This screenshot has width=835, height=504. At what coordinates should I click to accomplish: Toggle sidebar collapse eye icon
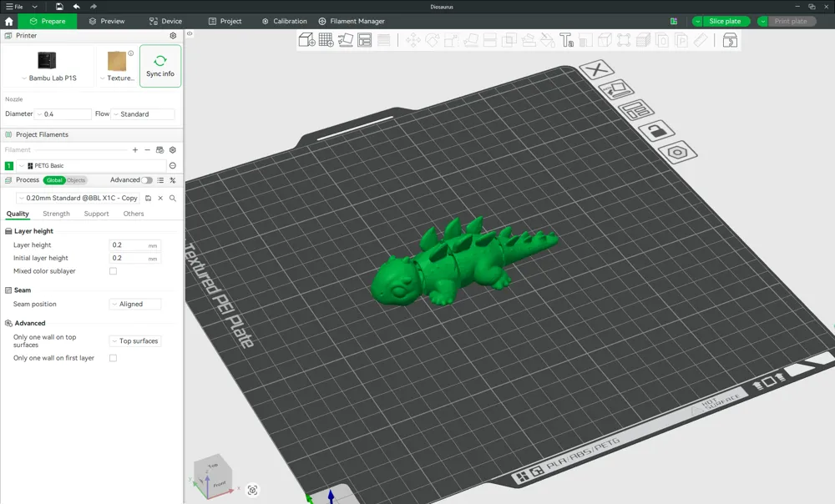pyautogui.click(x=190, y=33)
